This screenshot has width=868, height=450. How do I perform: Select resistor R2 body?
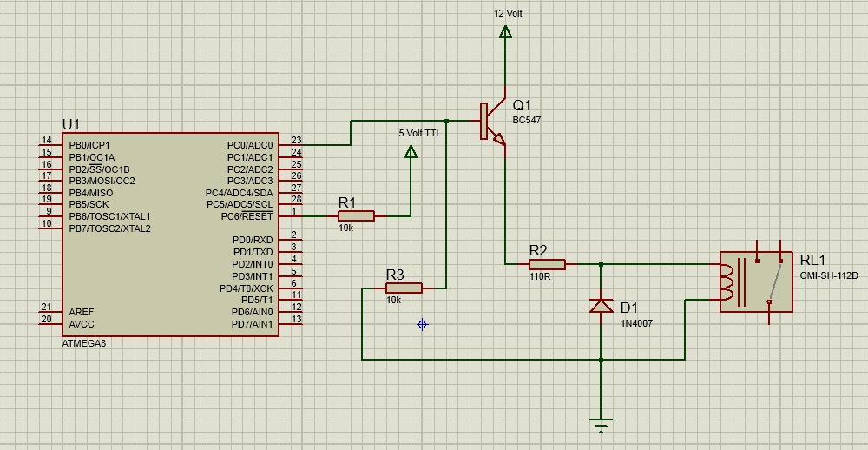pyautogui.click(x=547, y=264)
